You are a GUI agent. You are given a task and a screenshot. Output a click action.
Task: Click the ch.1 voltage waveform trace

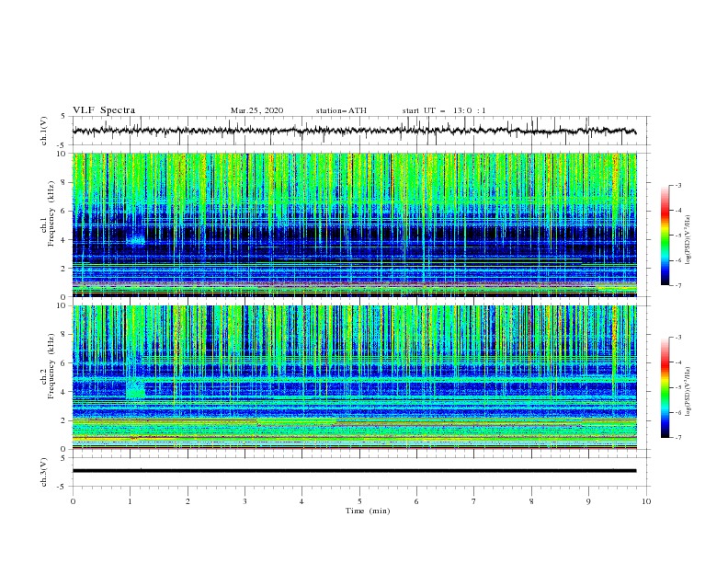coord(354,131)
